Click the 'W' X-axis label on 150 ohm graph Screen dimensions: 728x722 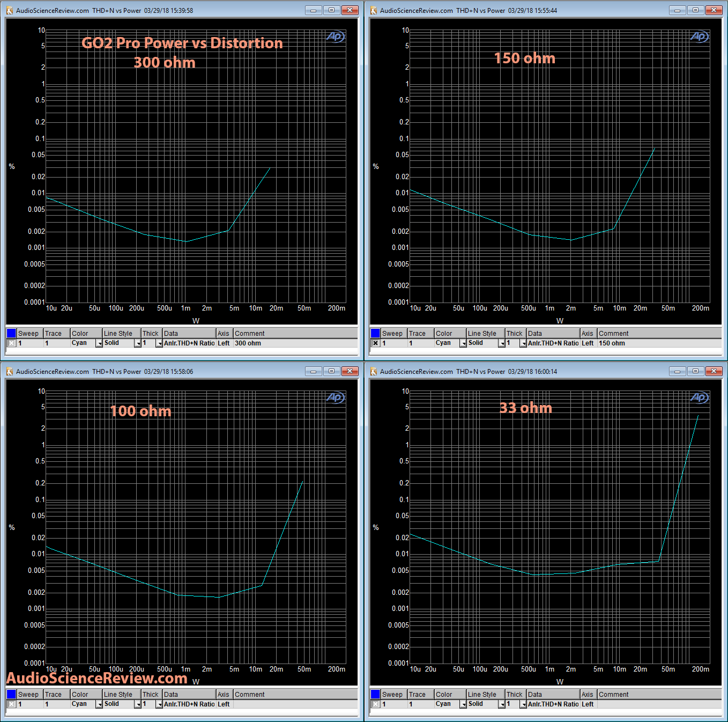click(560, 321)
